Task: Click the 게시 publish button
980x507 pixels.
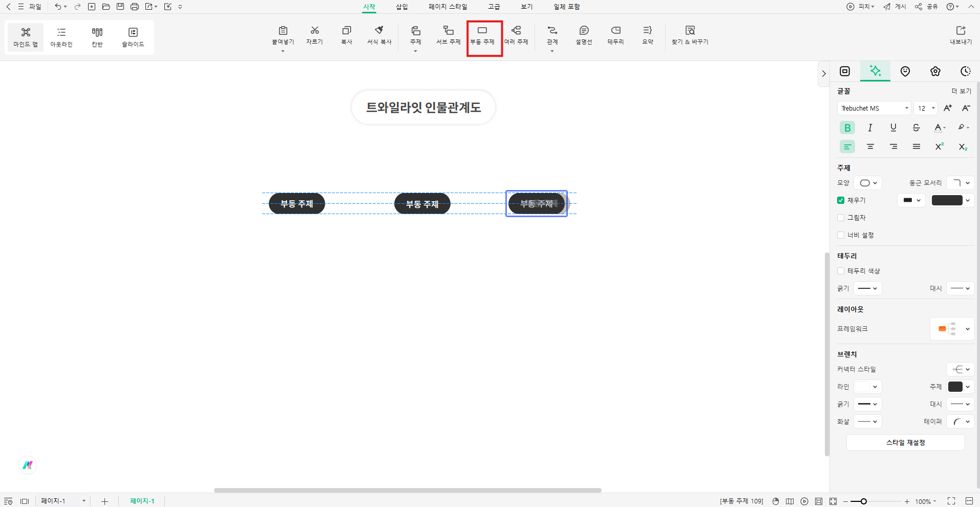Action: click(x=894, y=7)
